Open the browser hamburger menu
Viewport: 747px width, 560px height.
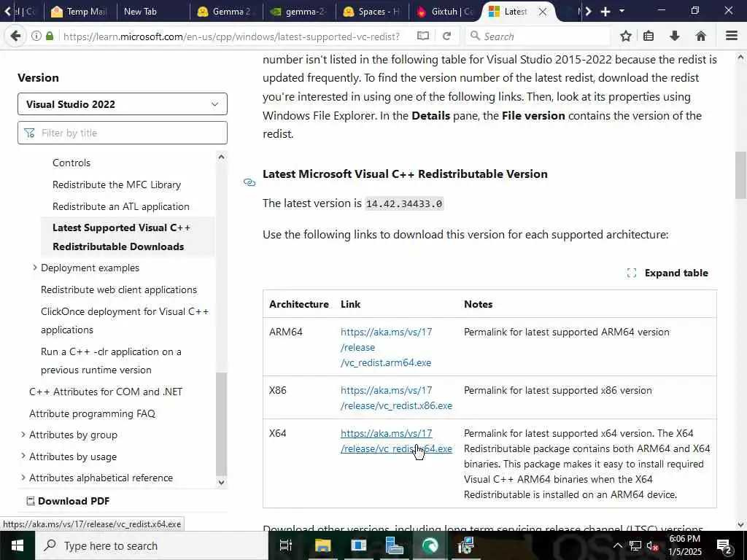(x=732, y=36)
